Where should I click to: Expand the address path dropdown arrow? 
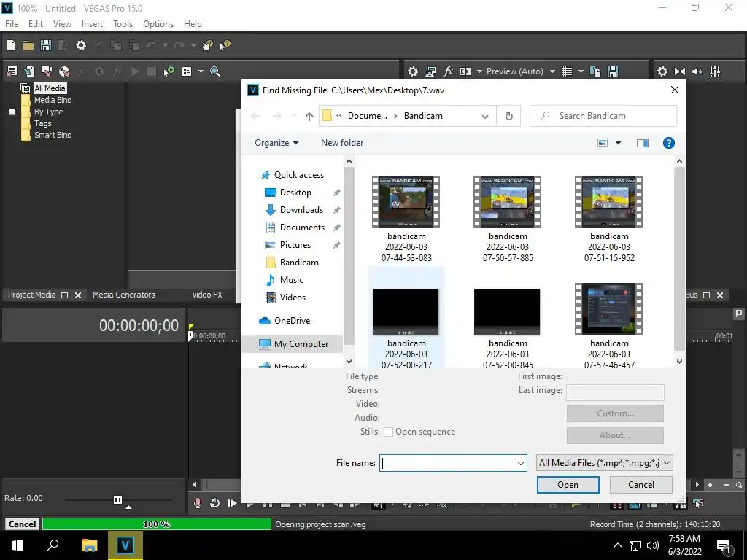click(x=485, y=116)
